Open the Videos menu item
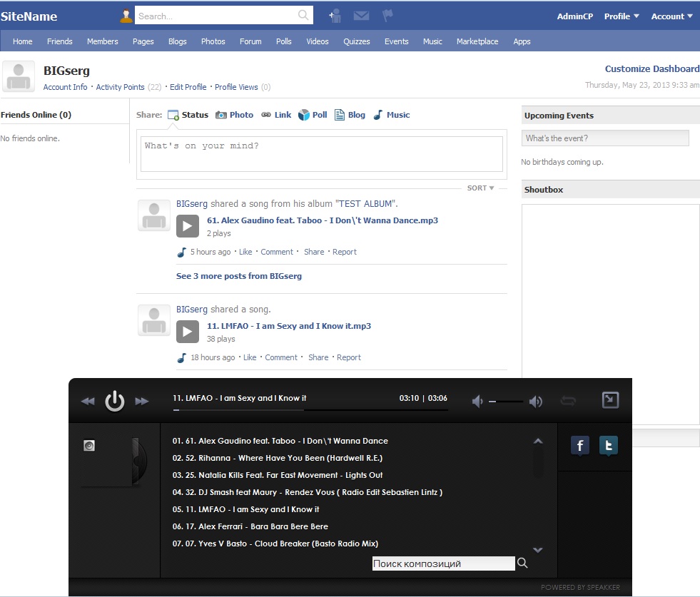Screen dimensions: 700x597 pyautogui.click(x=318, y=41)
